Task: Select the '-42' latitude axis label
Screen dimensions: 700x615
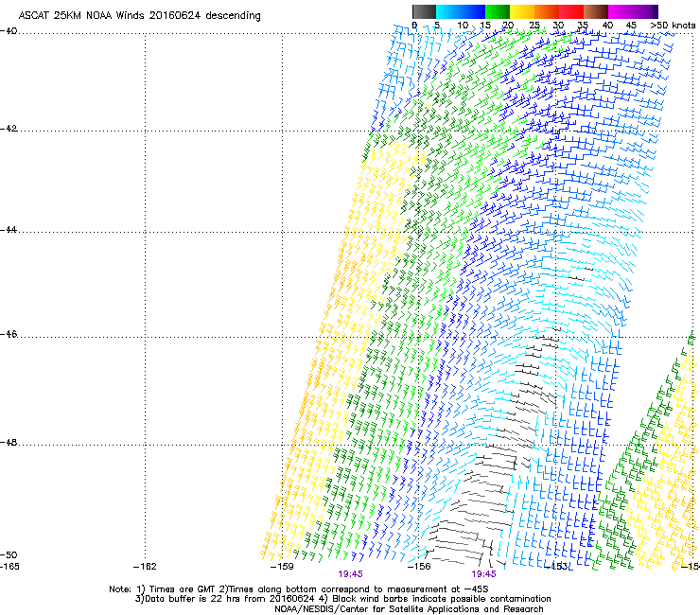Action: (9, 128)
